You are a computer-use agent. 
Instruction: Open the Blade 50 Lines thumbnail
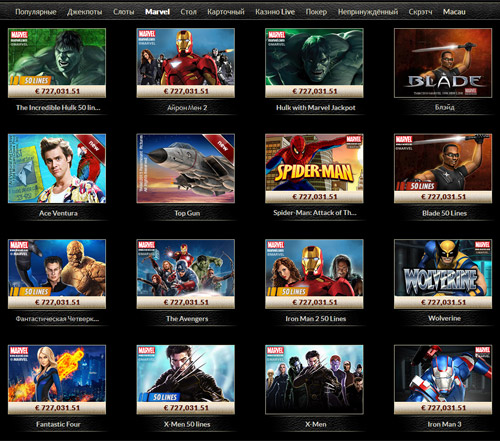(443, 168)
